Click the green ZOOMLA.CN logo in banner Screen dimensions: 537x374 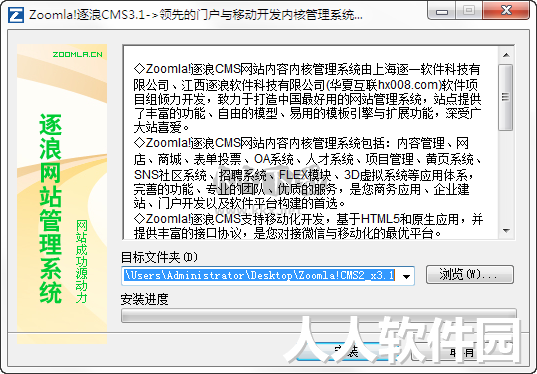[x=77, y=54]
